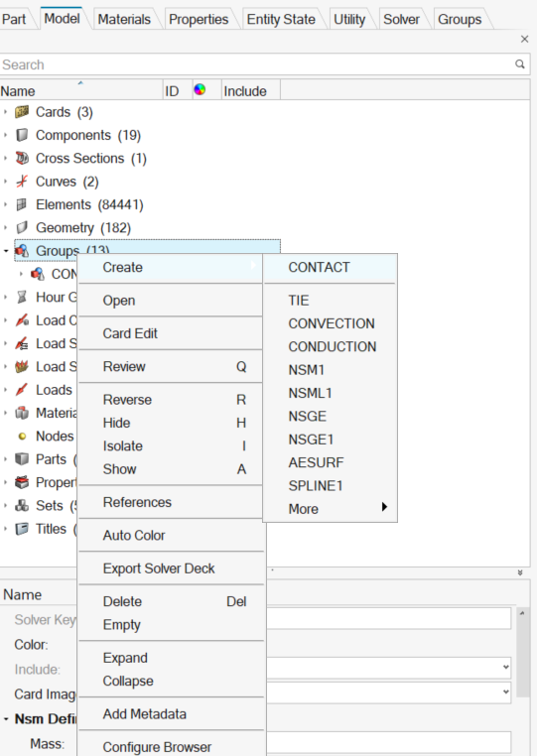Select the Part tab

coord(14,19)
